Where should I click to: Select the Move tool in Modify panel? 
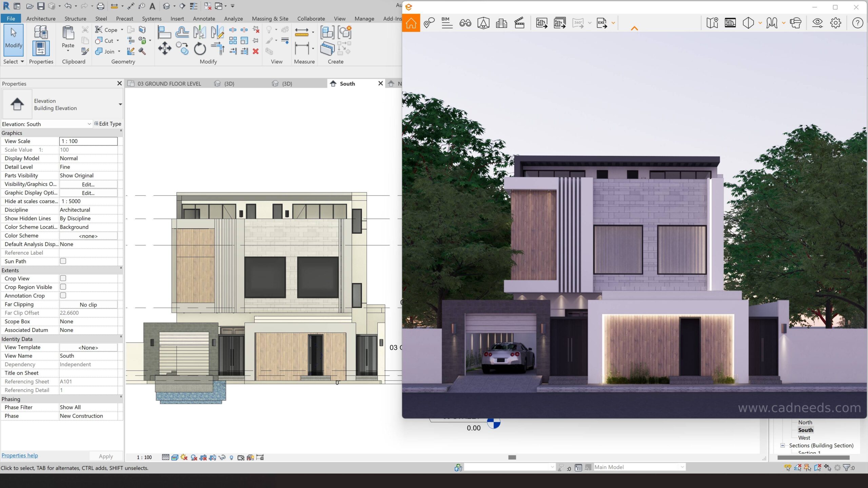(x=164, y=48)
